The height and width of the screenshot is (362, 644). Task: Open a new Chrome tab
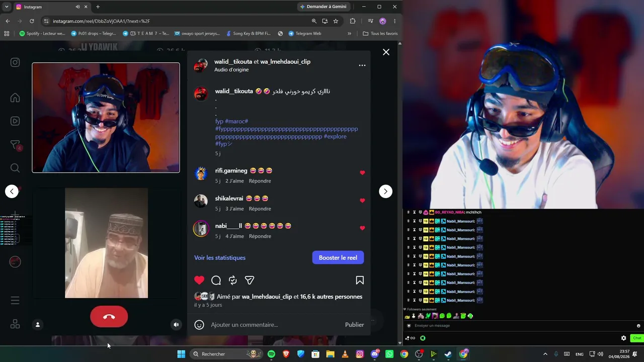[98, 7]
